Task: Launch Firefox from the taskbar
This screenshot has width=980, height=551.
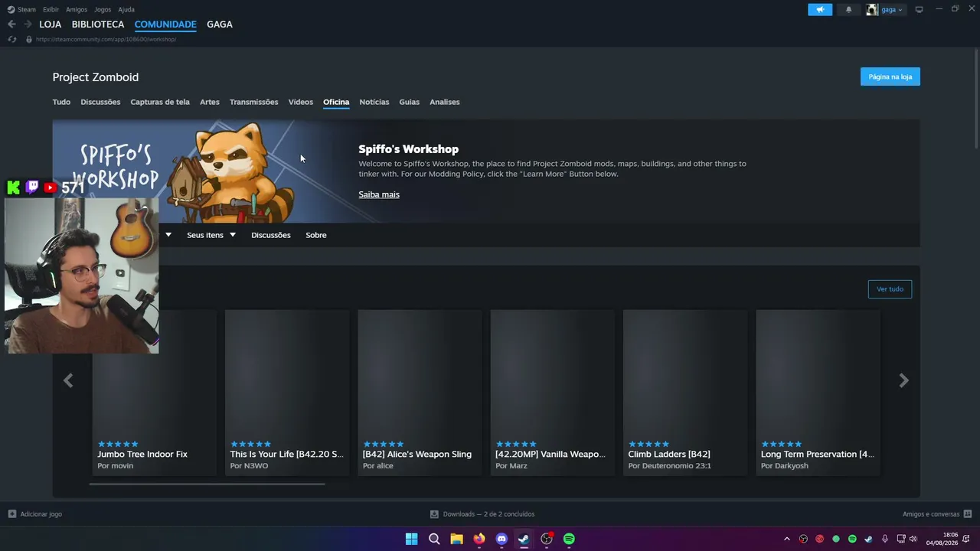Action: [479, 539]
